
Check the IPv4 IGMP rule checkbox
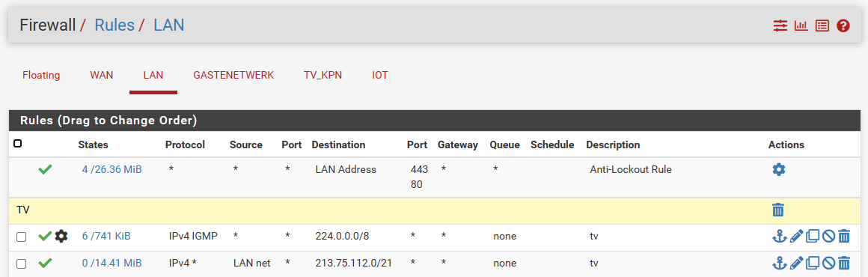click(21, 237)
